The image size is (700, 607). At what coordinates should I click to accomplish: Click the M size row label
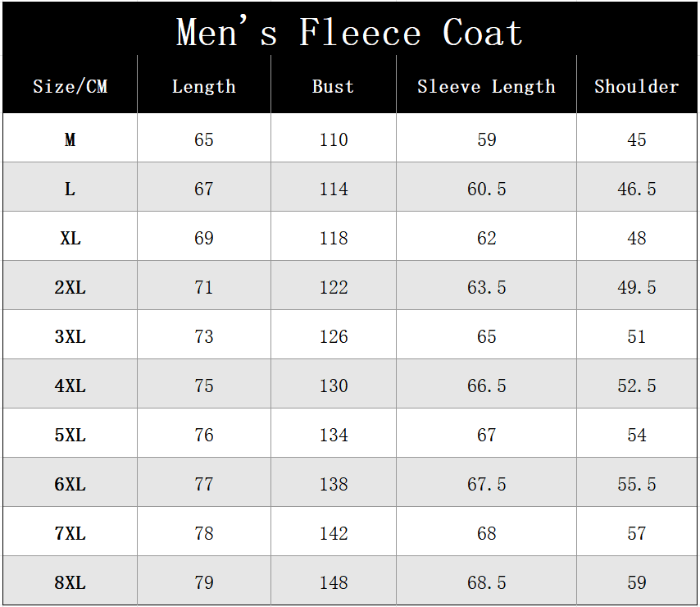(x=70, y=140)
